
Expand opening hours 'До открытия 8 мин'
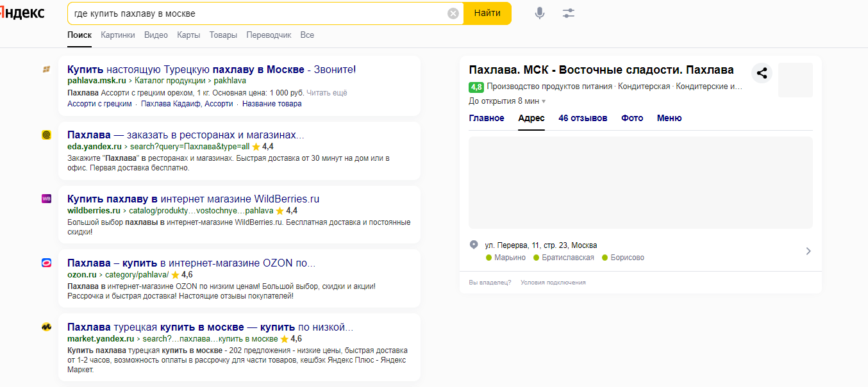point(507,101)
